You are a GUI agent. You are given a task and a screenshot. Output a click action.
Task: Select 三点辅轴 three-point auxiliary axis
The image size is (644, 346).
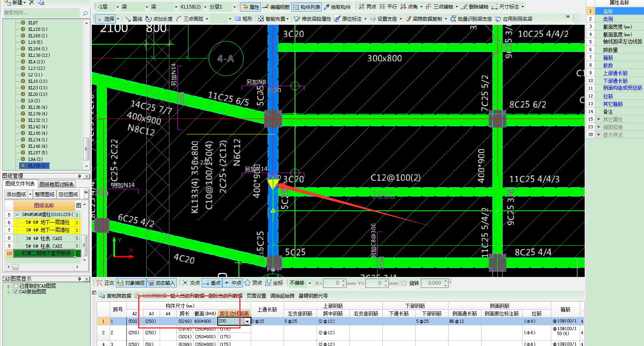coord(439,7)
